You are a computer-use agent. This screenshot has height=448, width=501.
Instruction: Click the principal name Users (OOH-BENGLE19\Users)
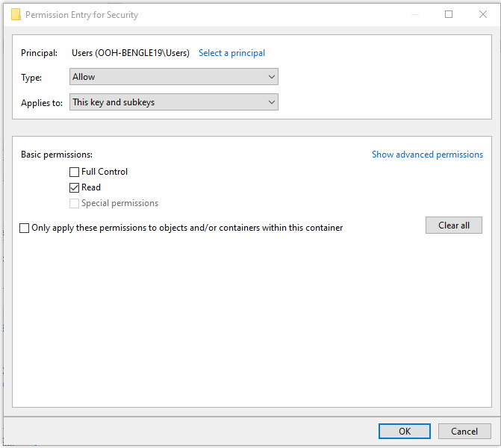click(x=131, y=53)
